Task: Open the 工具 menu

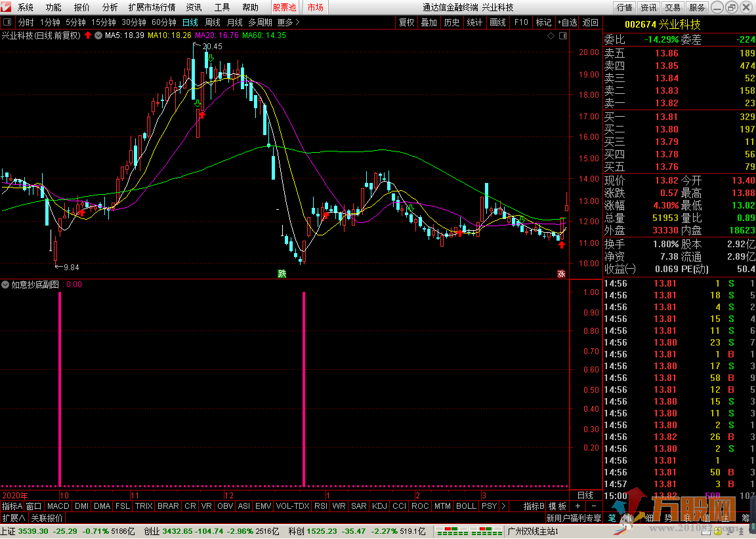Action: [x=222, y=7]
